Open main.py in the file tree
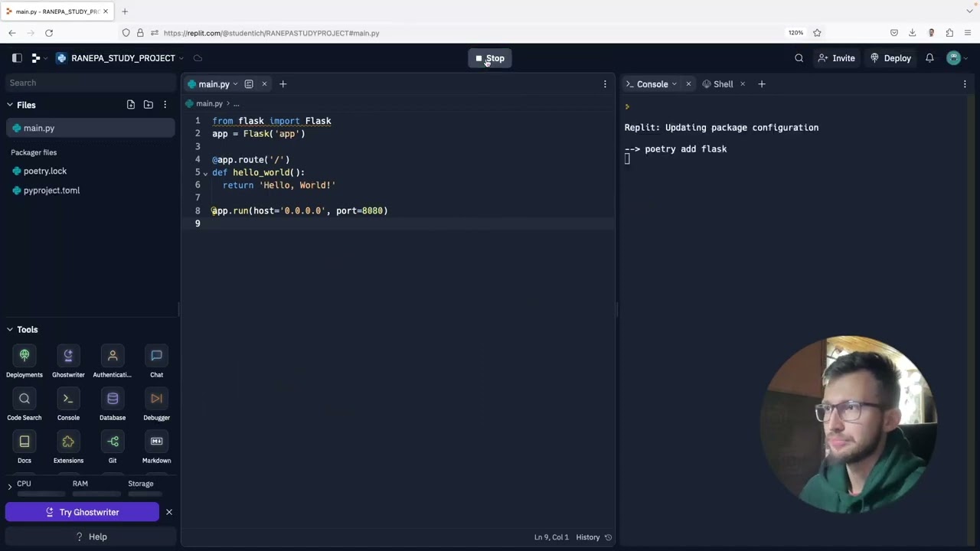Screen dimensions: 980x551 pos(90,128)
